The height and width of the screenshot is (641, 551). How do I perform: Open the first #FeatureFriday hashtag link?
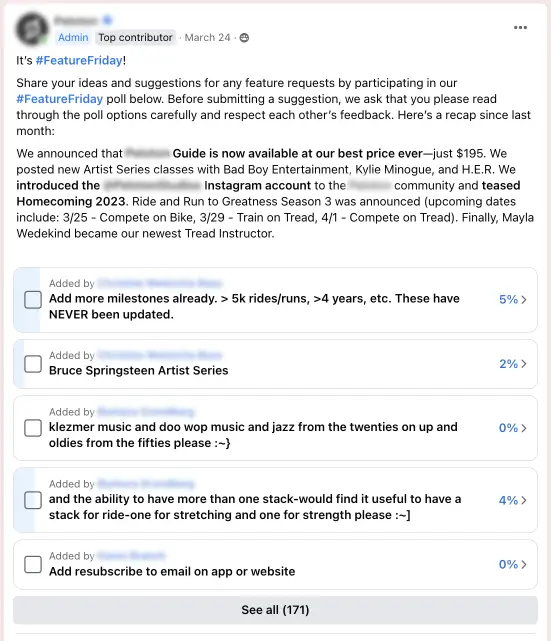[x=79, y=61]
